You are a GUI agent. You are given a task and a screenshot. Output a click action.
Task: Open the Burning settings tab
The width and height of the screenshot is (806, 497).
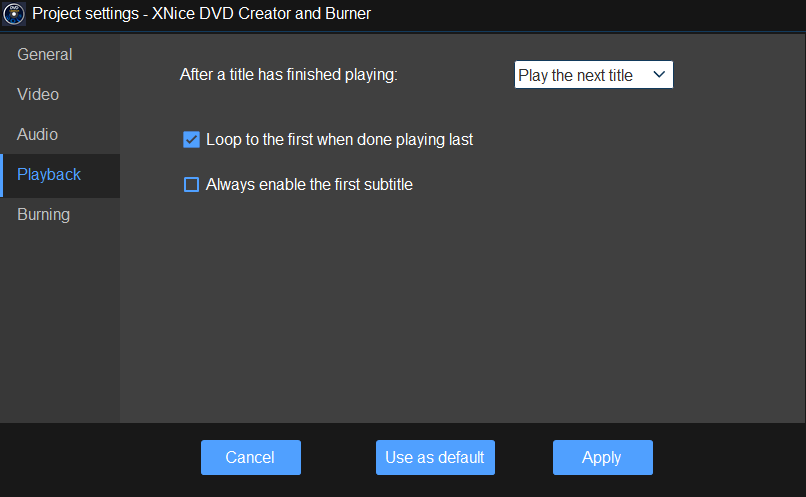point(44,214)
